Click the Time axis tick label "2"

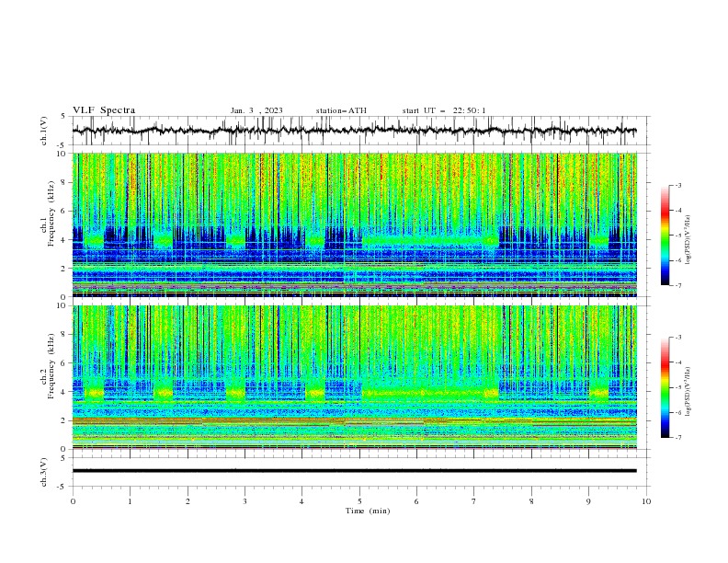(x=188, y=501)
